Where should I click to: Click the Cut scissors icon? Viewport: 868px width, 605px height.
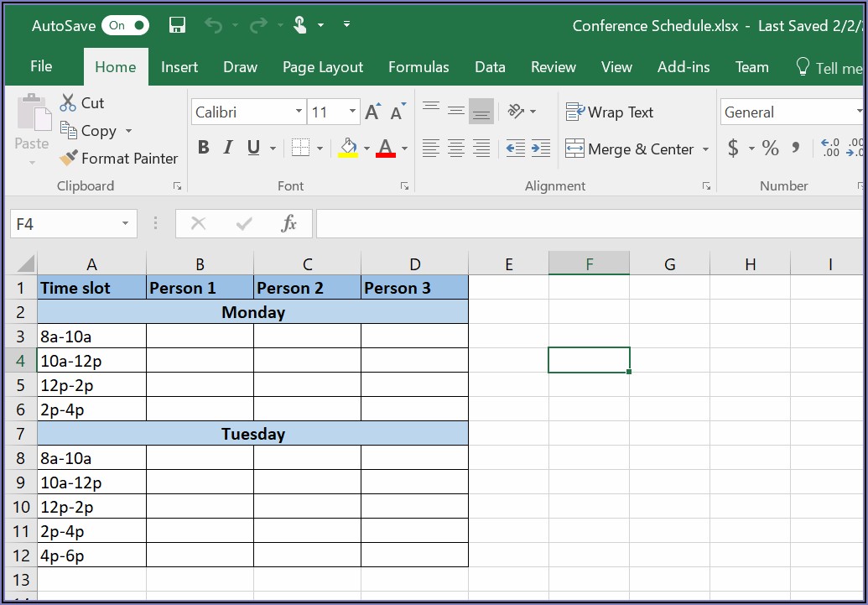[69, 103]
